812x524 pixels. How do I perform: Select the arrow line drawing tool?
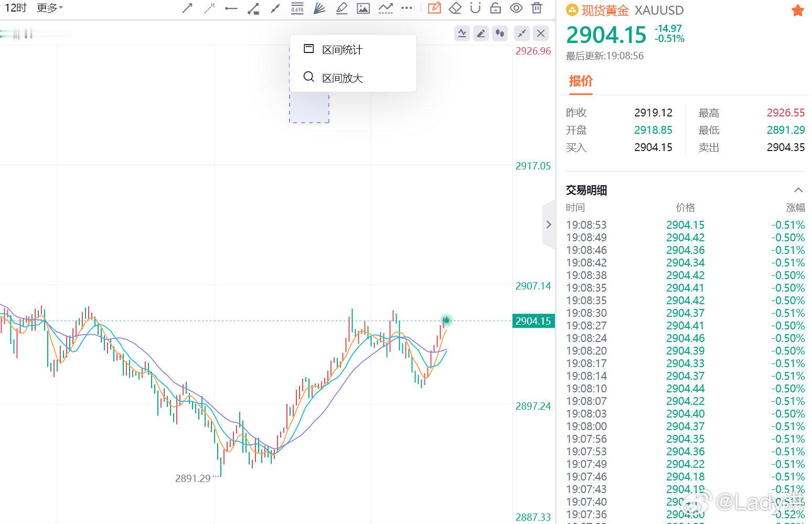pyautogui.click(x=187, y=8)
